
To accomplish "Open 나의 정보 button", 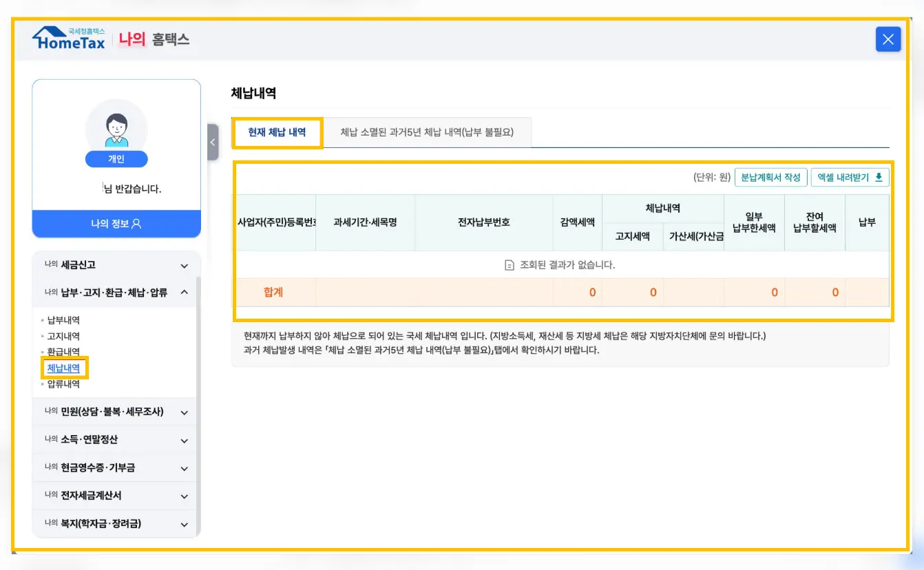I will point(116,224).
